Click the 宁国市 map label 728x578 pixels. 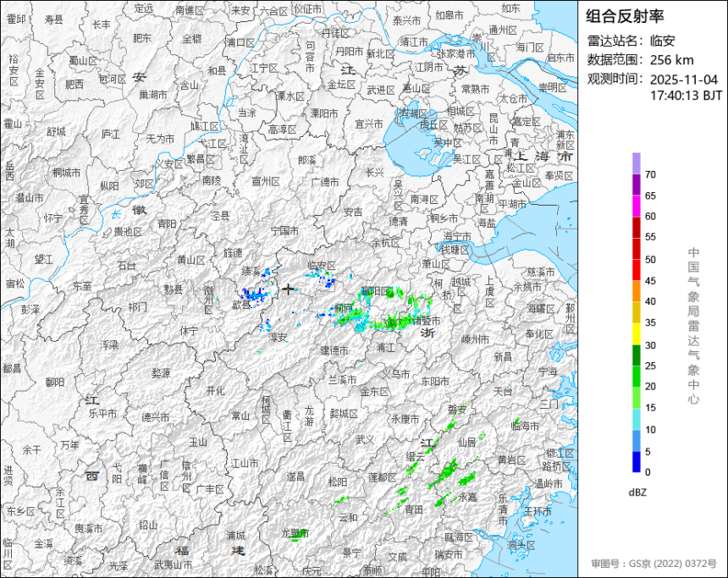[x=284, y=230]
